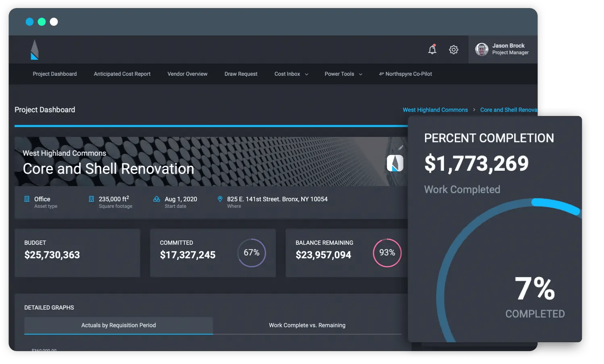
Task: Click the PERCENT COMPLETION heading
Action: (x=489, y=138)
